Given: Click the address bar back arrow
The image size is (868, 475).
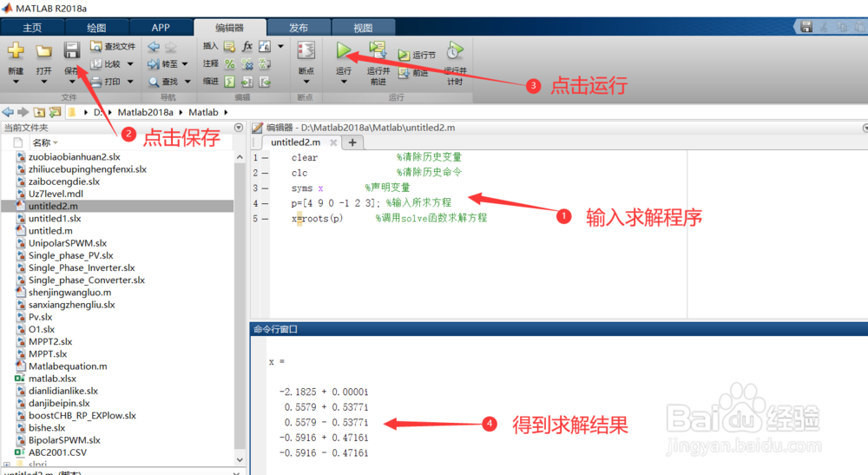Looking at the screenshot, I should pyautogui.click(x=8, y=112).
